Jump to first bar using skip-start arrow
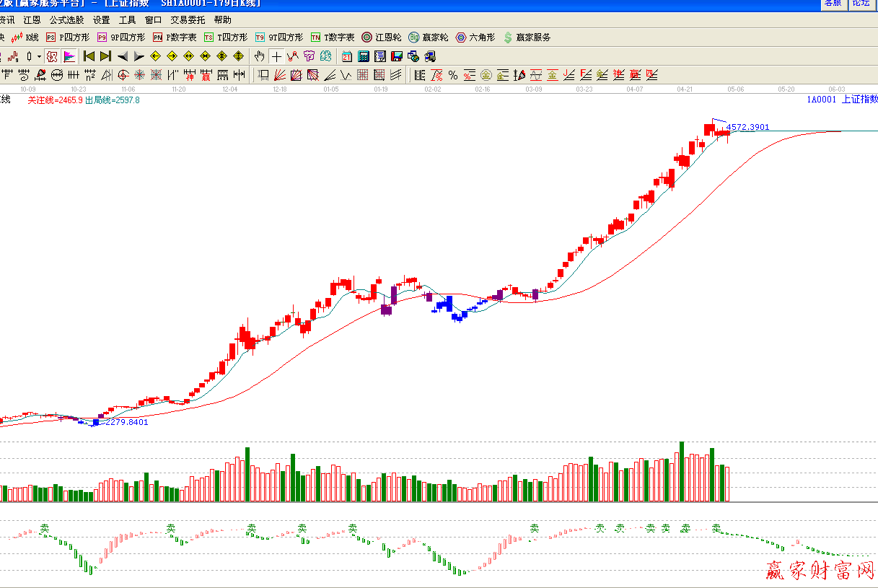Viewport: 878px width, 588px height. coord(89,56)
